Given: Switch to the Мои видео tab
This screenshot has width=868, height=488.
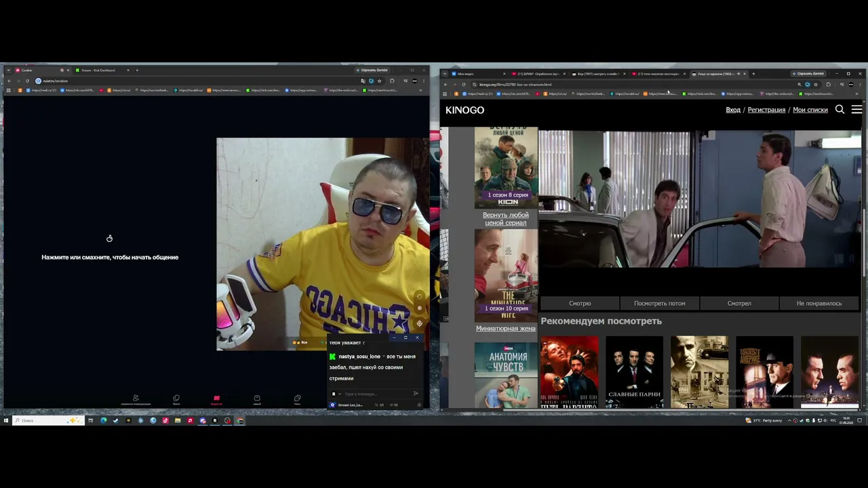Looking at the screenshot, I should (x=477, y=74).
